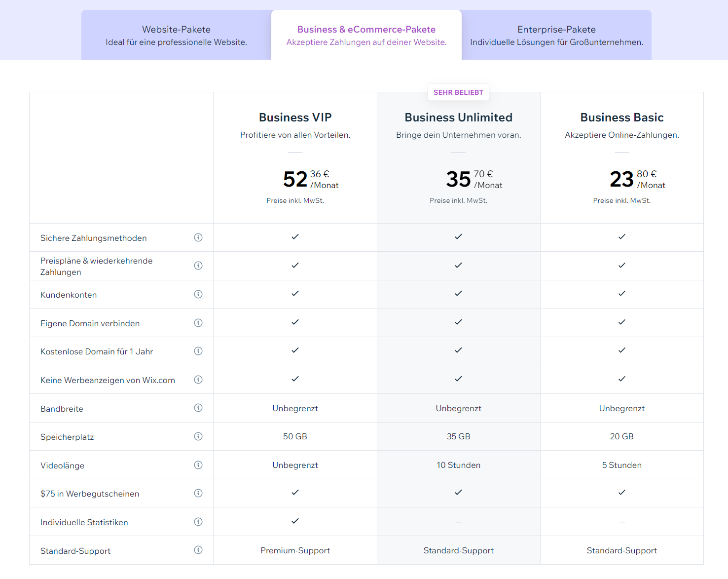
Task: Select the Business Unlimited plan title
Action: tap(458, 117)
